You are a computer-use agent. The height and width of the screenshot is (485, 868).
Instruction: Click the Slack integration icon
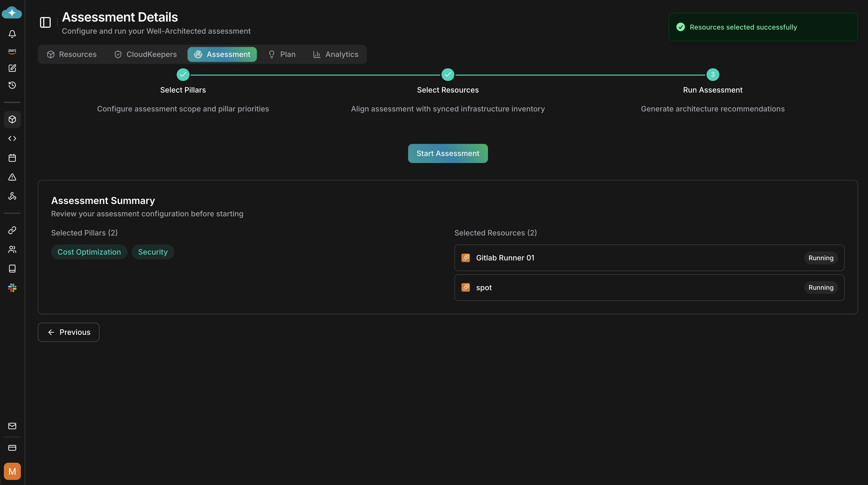tap(12, 288)
